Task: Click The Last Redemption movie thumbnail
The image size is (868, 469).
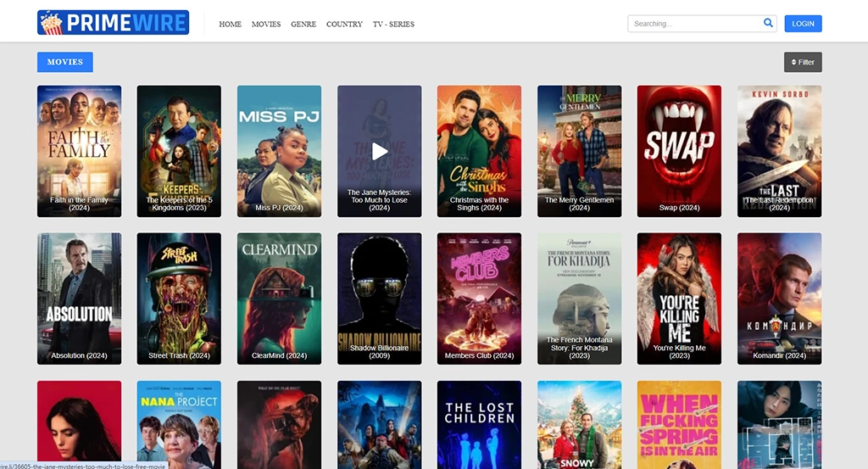Action: [779, 144]
